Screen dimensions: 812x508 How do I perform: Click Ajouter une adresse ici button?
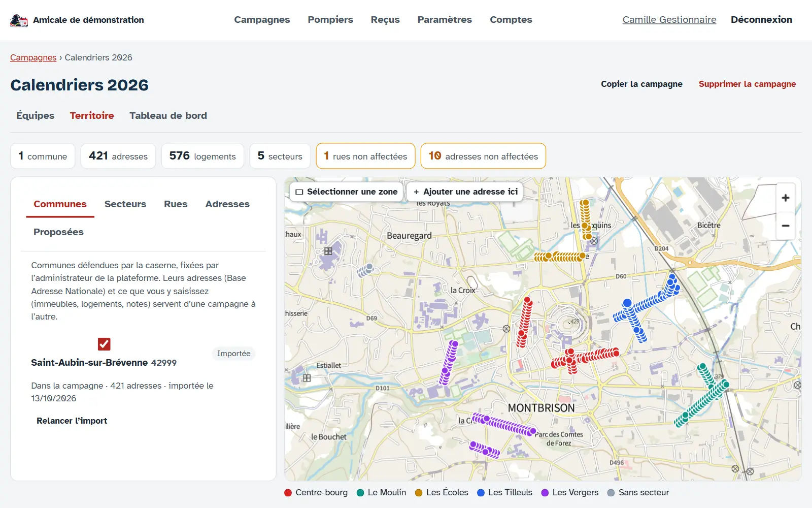pyautogui.click(x=465, y=192)
